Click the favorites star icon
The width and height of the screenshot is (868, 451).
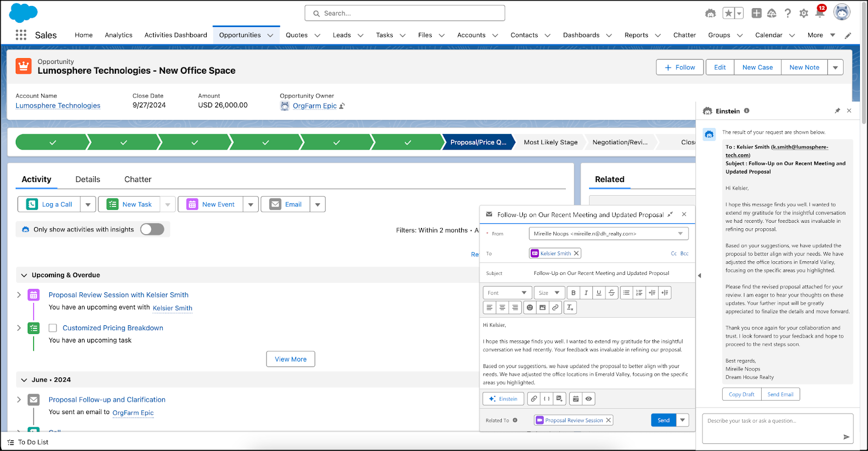pyautogui.click(x=729, y=13)
